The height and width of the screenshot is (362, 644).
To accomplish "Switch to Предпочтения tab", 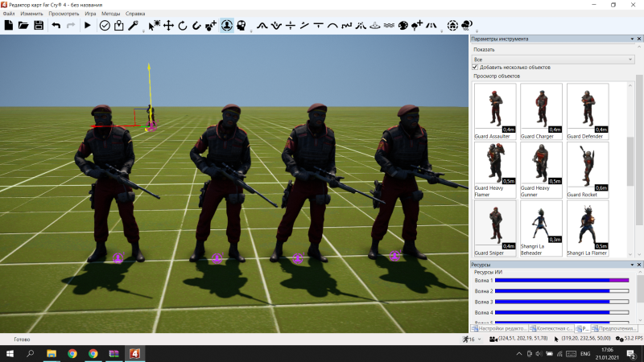I will coord(613,328).
